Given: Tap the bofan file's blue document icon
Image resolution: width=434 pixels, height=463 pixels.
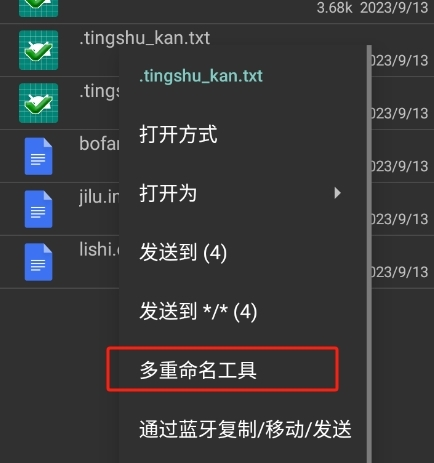Looking at the screenshot, I should [38, 156].
